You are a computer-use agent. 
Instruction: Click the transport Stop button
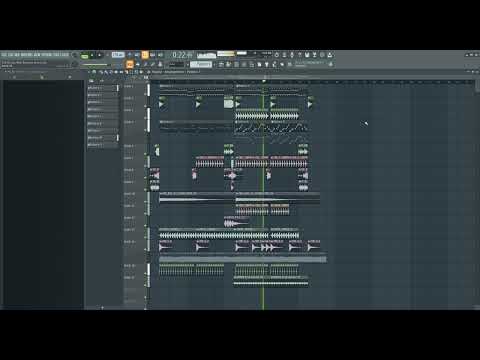click(99, 55)
